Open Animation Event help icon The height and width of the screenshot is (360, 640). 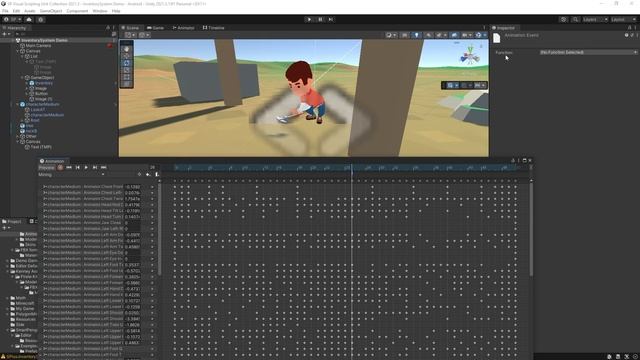626,35
